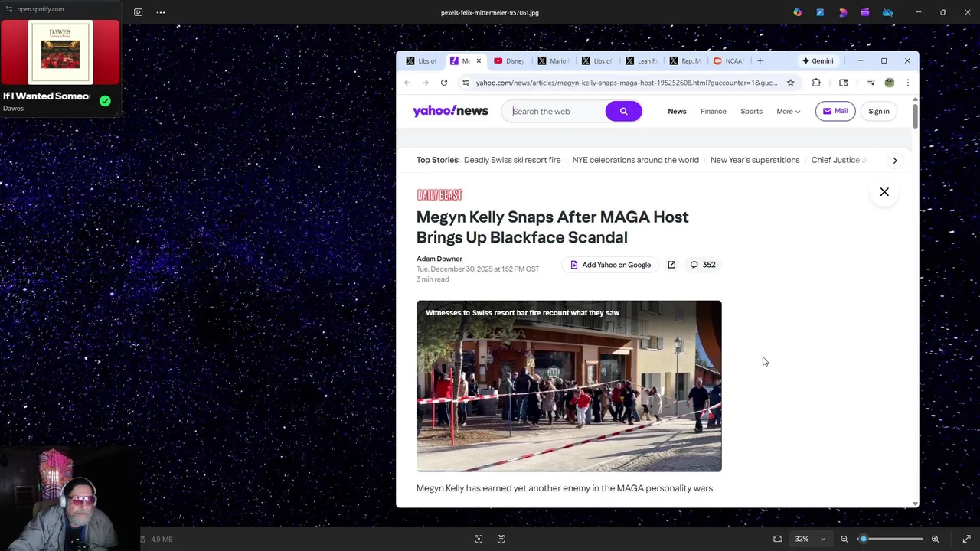Open a new Chrome tab with plus
Image resolution: width=980 pixels, height=551 pixels.
click(759, 61)
